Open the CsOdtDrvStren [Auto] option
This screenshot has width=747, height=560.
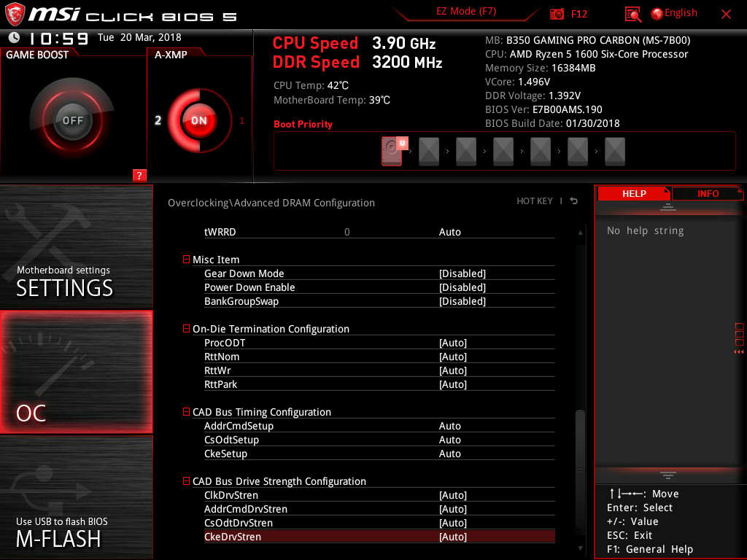coord(452,523)
